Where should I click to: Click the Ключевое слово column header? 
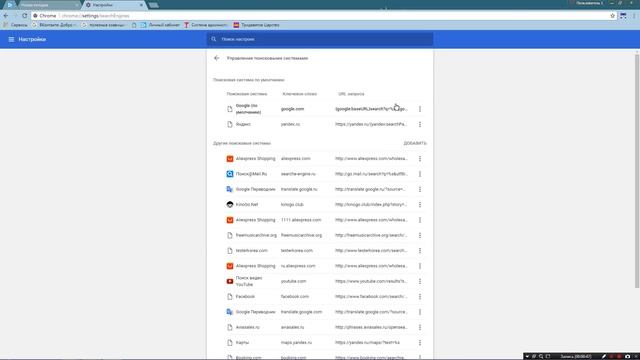point(299,94)
